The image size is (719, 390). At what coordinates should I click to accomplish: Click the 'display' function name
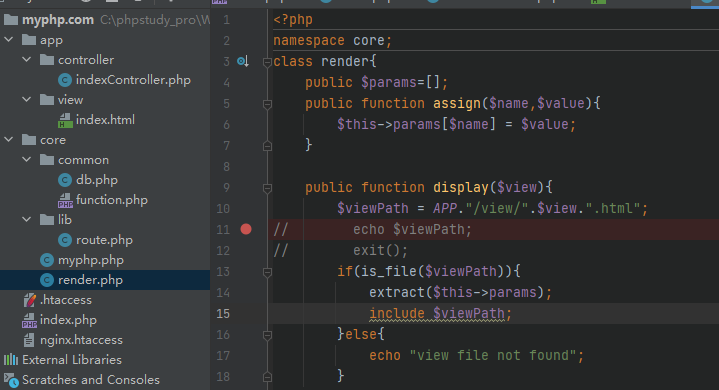461,187
